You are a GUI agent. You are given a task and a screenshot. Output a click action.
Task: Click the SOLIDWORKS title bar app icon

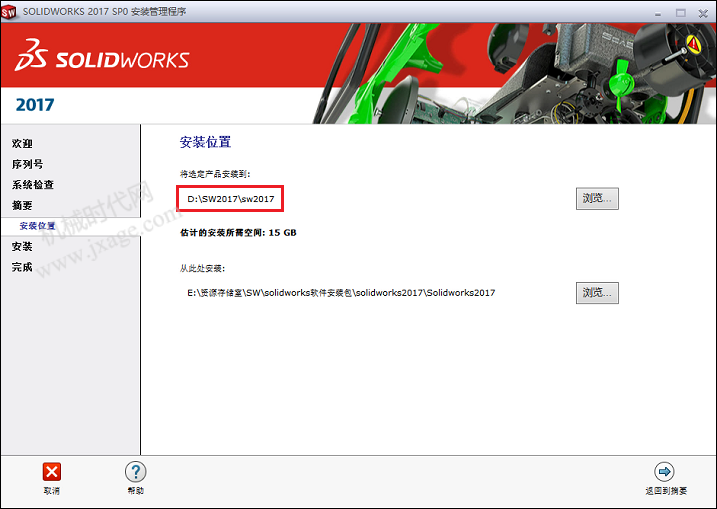pos(8,12)
